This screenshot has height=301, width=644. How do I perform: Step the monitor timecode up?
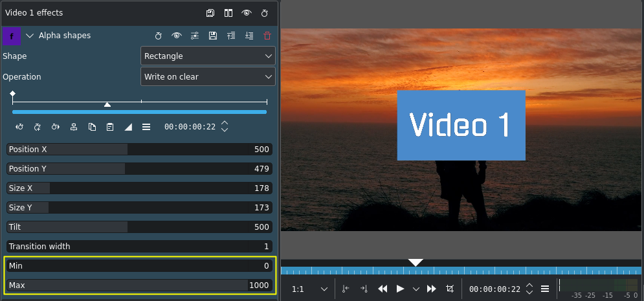pos(529,286)
